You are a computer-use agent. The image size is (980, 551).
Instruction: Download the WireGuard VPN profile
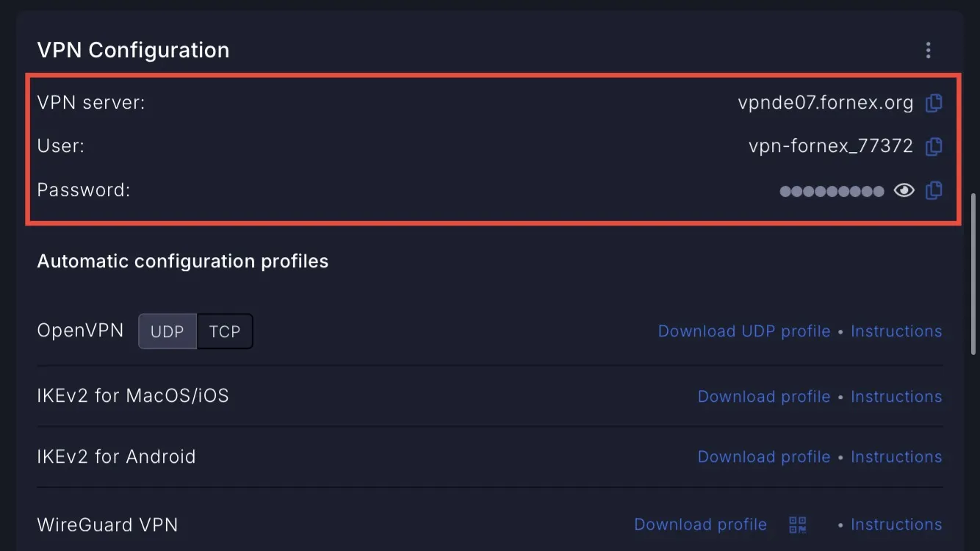[x=700, y=525]
